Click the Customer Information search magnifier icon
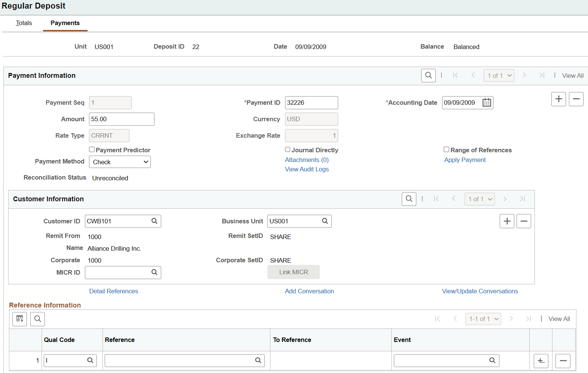Screen dimensions: 588x373 point(409,199)
